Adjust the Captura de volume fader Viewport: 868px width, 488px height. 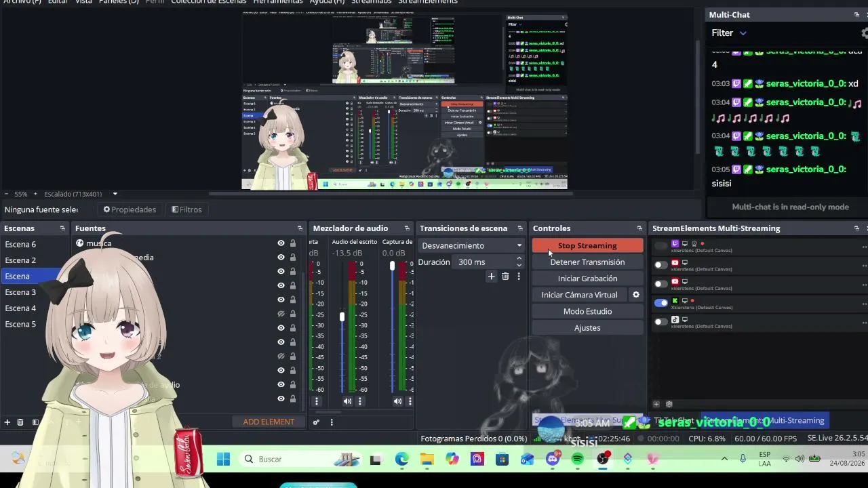click(392, 266)
